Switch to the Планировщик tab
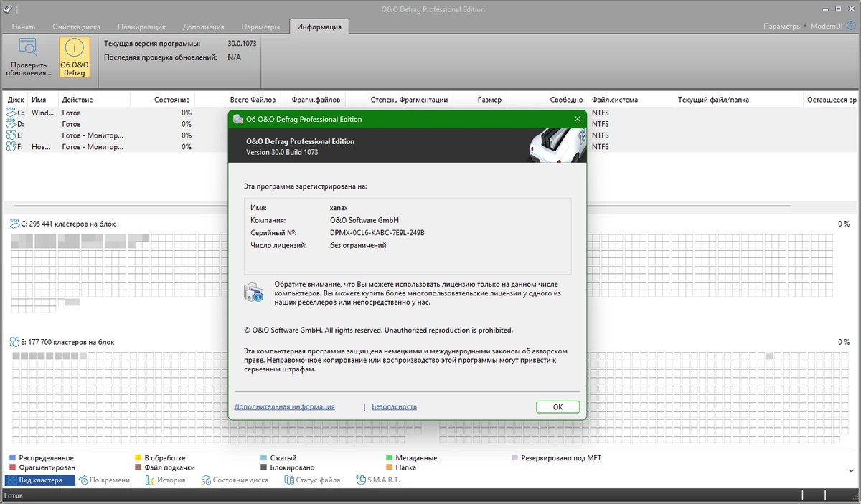 click(143, 27)
